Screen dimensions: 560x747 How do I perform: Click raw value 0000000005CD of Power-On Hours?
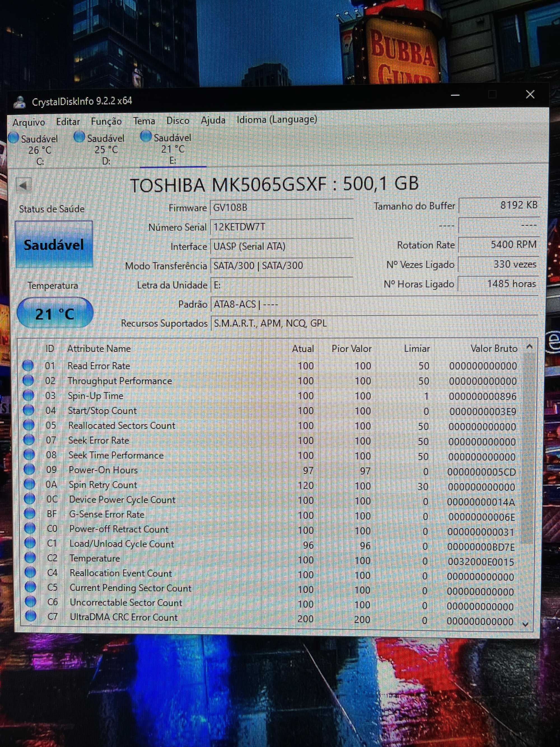(x=482, y=472)
